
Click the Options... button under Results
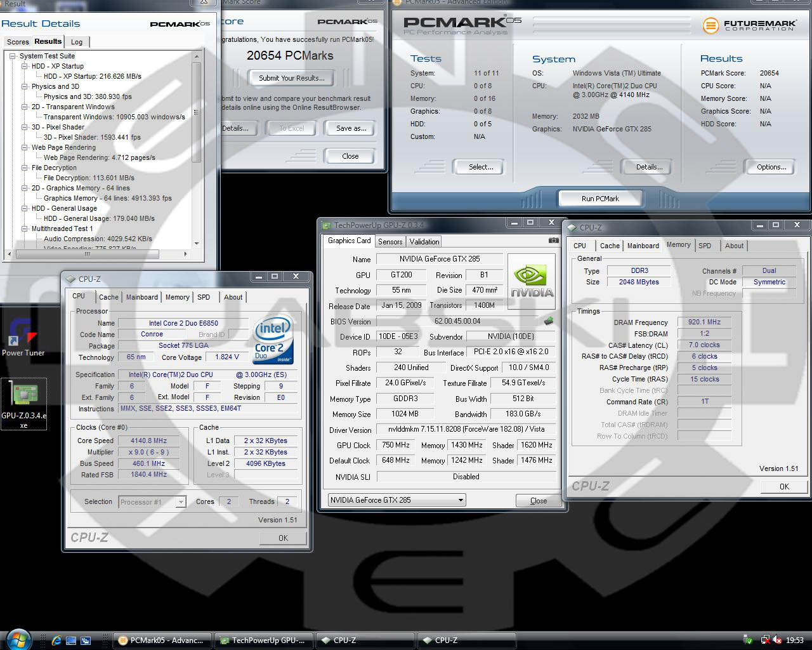pyautogui.click(x=771, y=167)
